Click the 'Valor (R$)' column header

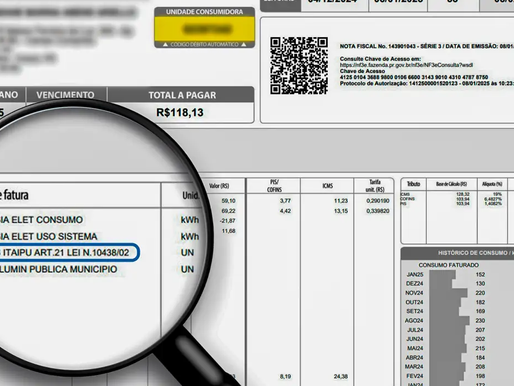coord(219,186)
